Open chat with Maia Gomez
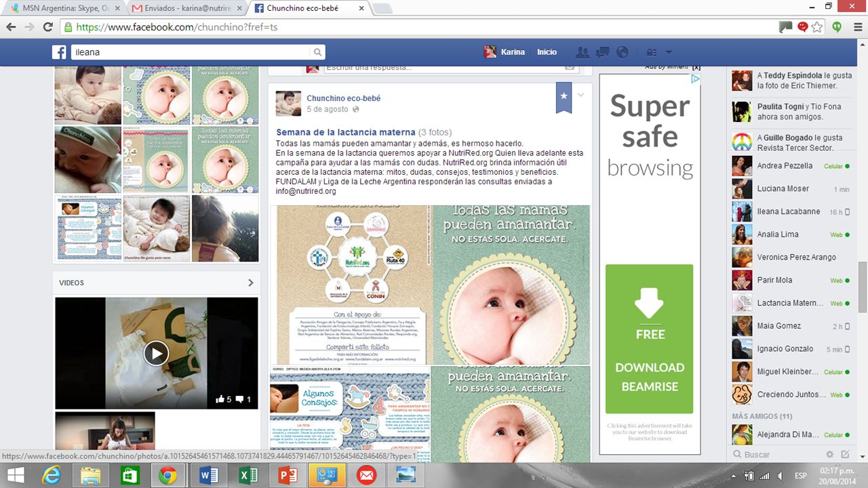The image size is (868, 488). [x=791, y=326]
